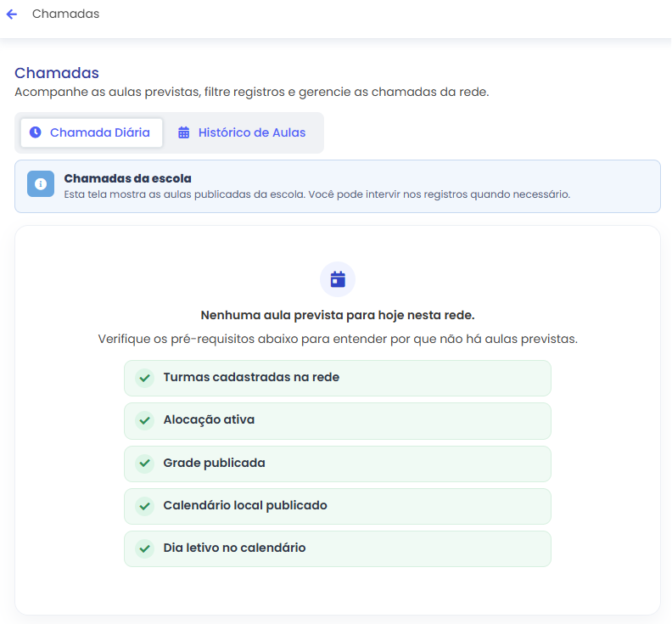Click the clock icon in Chamada Diária tab

(35, 132)
